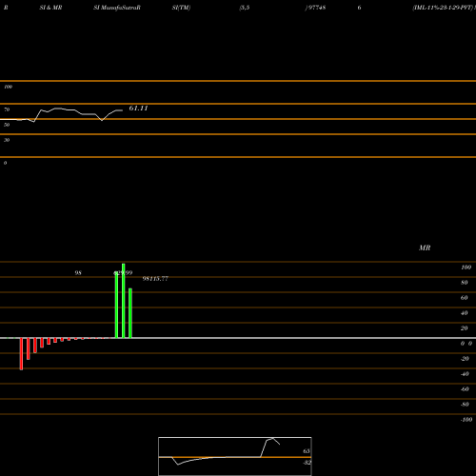This screenshot has width=476, height=476.
Task: Click the 61.11 RSI value label
Action: point(138,109)
